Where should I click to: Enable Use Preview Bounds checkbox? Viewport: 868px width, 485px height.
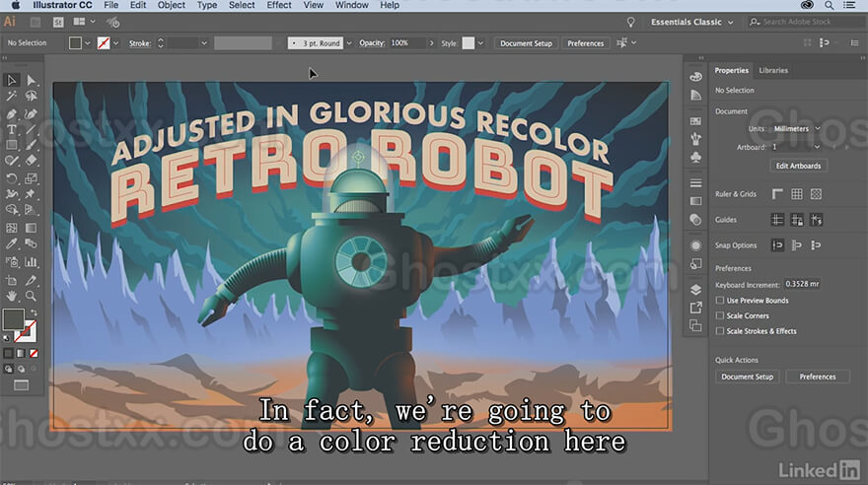(x=720, y=301)
